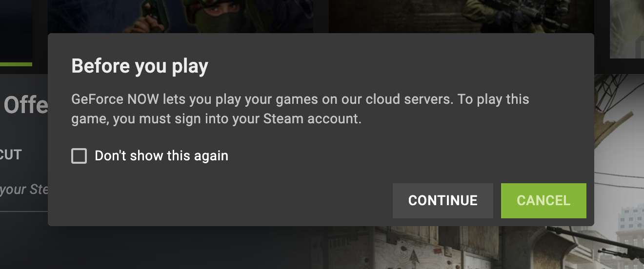The image size is (644, 269).
Task: Click the "Don't show this again" label text
Action: pos(161,156)
